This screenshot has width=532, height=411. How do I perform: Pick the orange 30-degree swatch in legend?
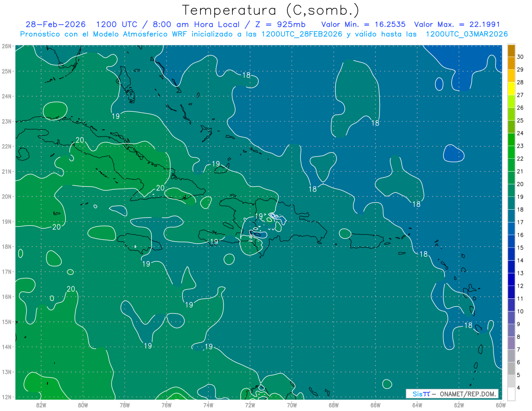coord(511,51)
